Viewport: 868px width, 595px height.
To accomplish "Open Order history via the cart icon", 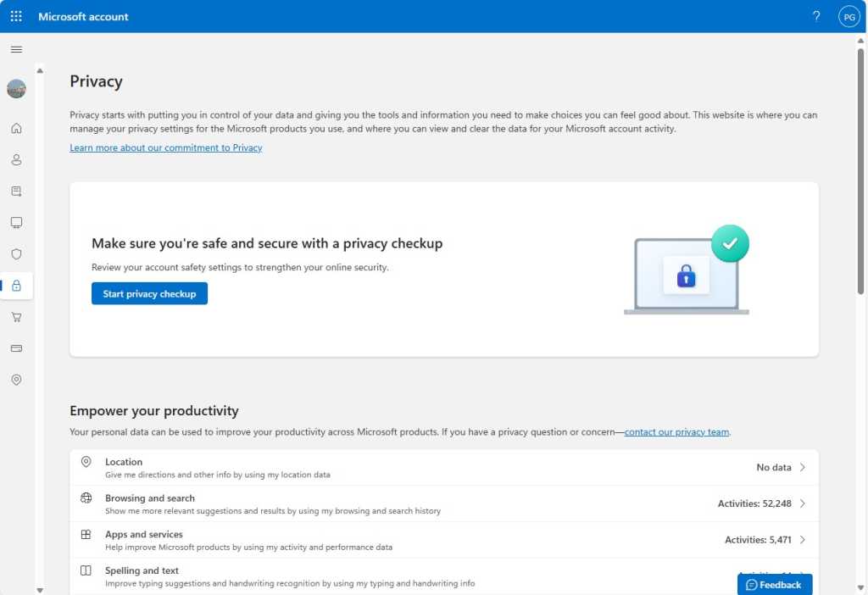I will pos(15,316).
